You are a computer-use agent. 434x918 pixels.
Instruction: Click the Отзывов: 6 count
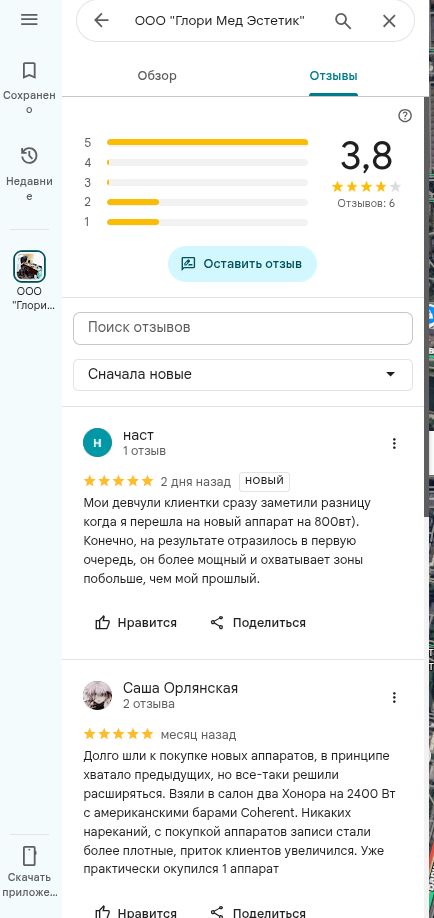pos(366,204)
